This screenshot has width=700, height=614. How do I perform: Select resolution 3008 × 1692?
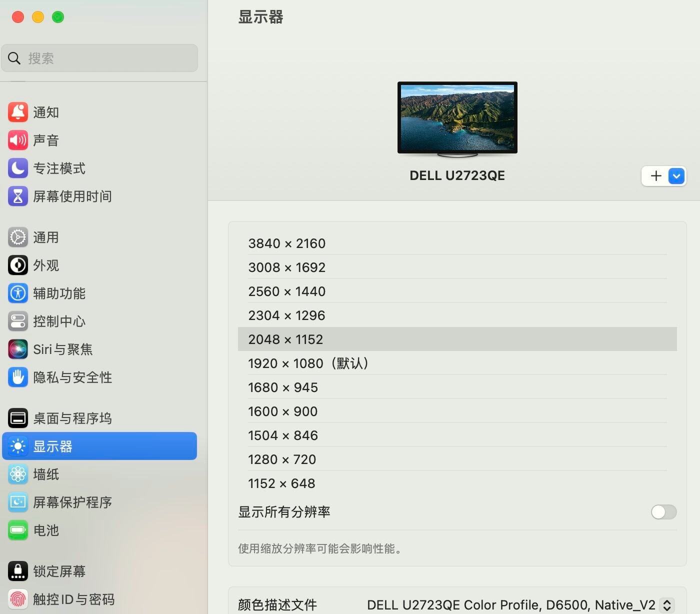coord(457,267)
